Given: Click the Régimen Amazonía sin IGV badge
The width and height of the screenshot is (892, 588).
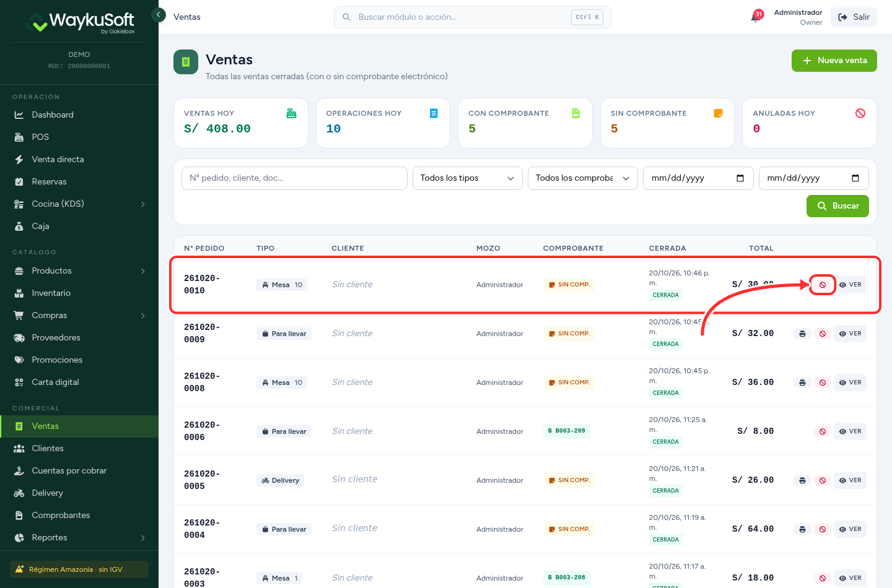Looking at the screenshot, I should click(79, 569).
